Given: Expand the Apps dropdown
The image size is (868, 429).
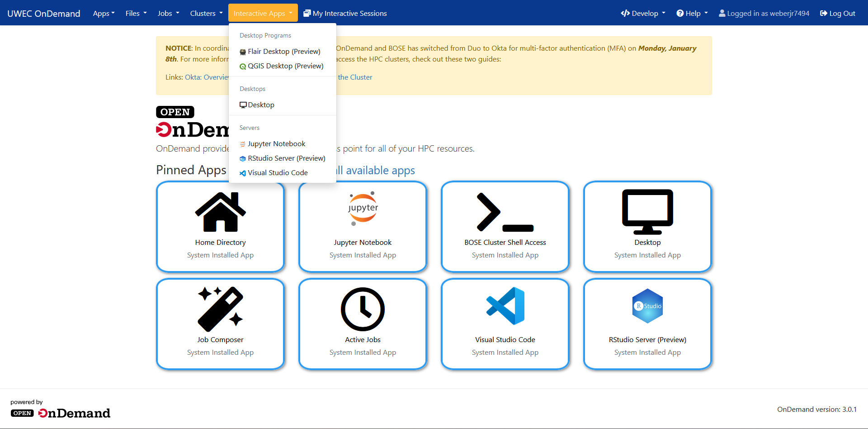Looking at the screenshot, I should tap(104, 13).
